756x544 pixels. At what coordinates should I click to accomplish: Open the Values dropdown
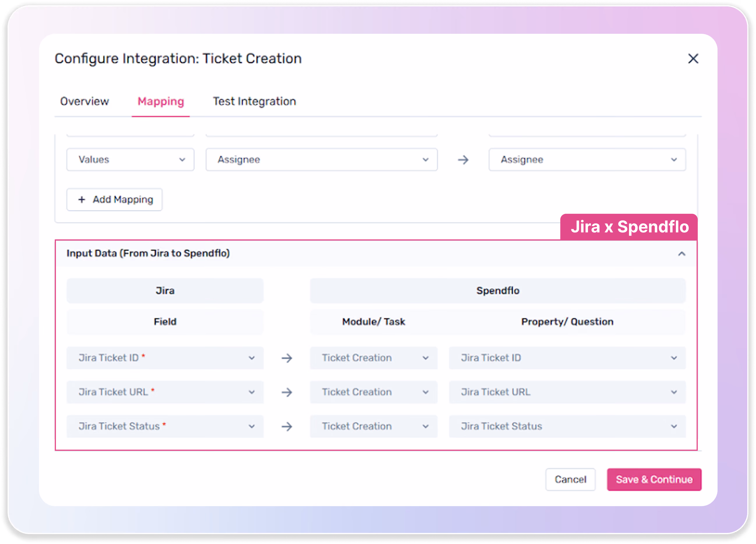coord(130,160)
